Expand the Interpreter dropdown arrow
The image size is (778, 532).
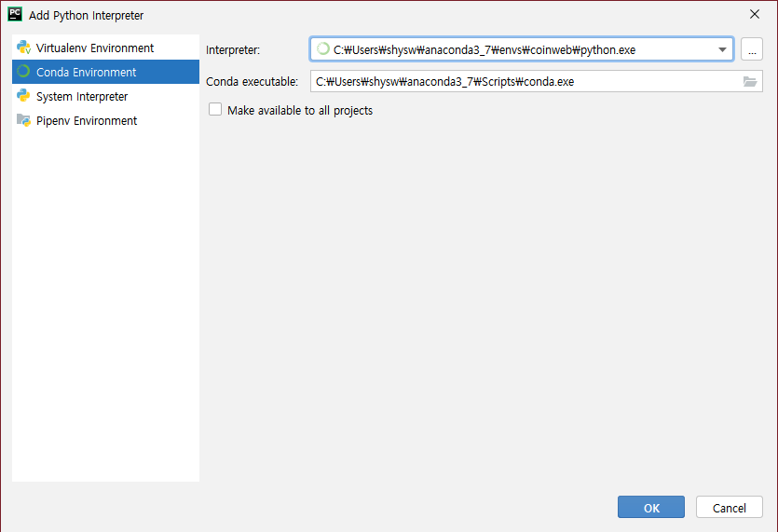(x=722, y=49)
